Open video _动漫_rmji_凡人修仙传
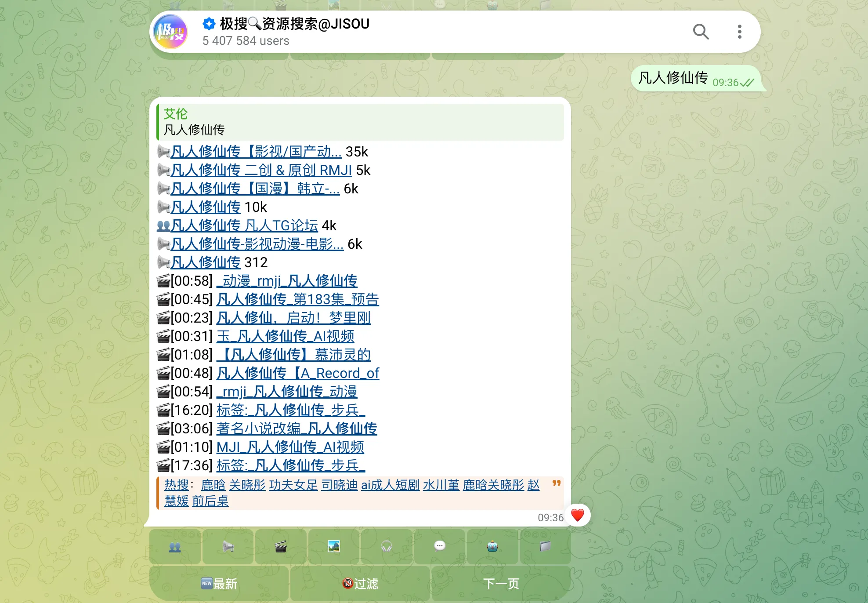868x603 pixels. [287, 281]
